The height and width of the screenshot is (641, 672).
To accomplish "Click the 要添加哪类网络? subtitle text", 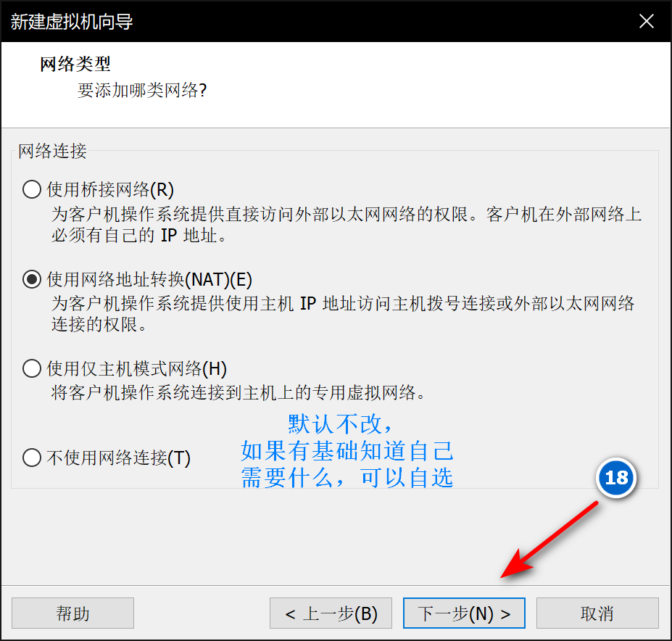I will 142,90.
